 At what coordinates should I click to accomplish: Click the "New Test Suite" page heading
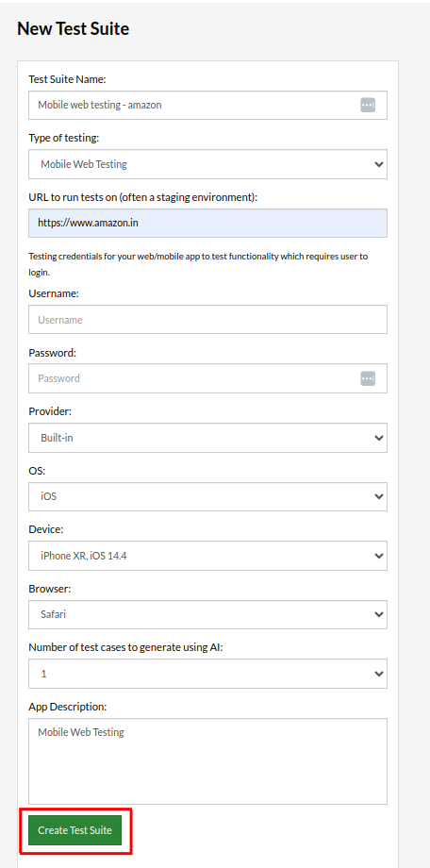pyautogui.click(x=73, y=29)
